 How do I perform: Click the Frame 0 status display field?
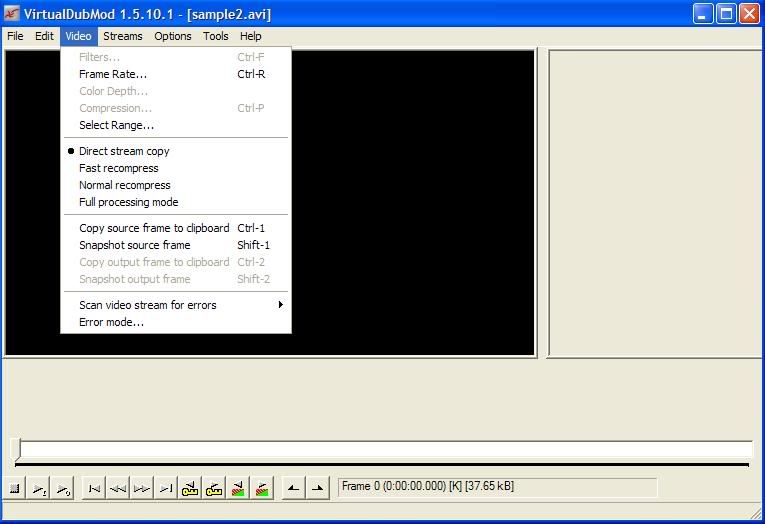497,487
